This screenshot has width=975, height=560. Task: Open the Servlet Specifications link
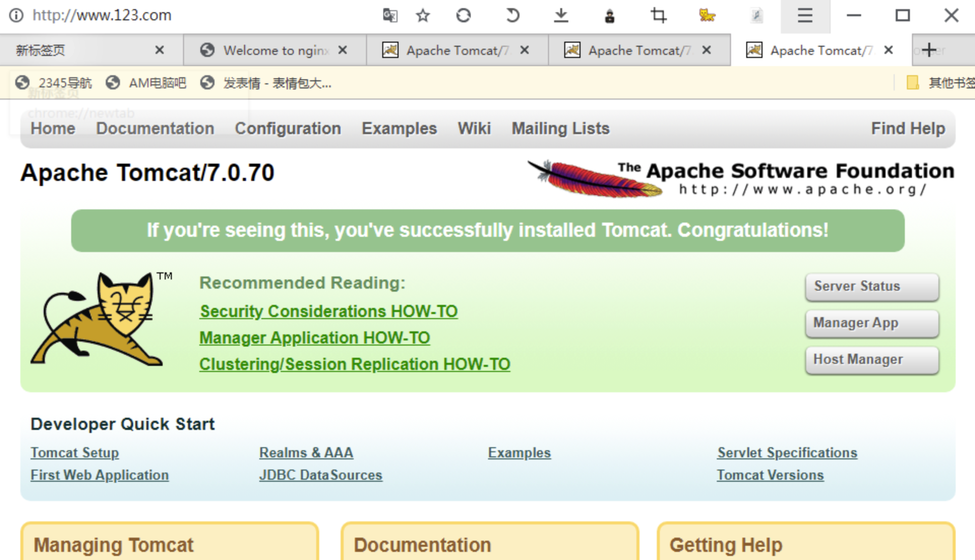point(787,452)
